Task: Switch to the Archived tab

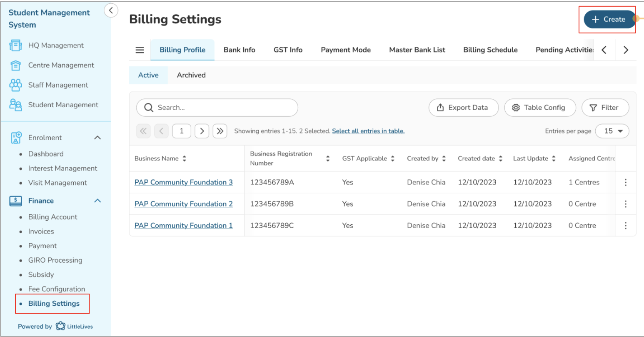Action: point(191,75)
